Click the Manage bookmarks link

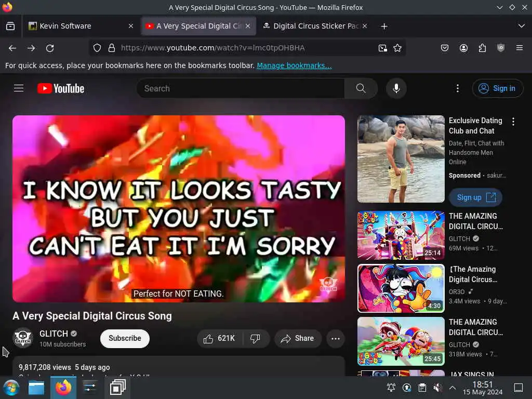tap(294, 65)
